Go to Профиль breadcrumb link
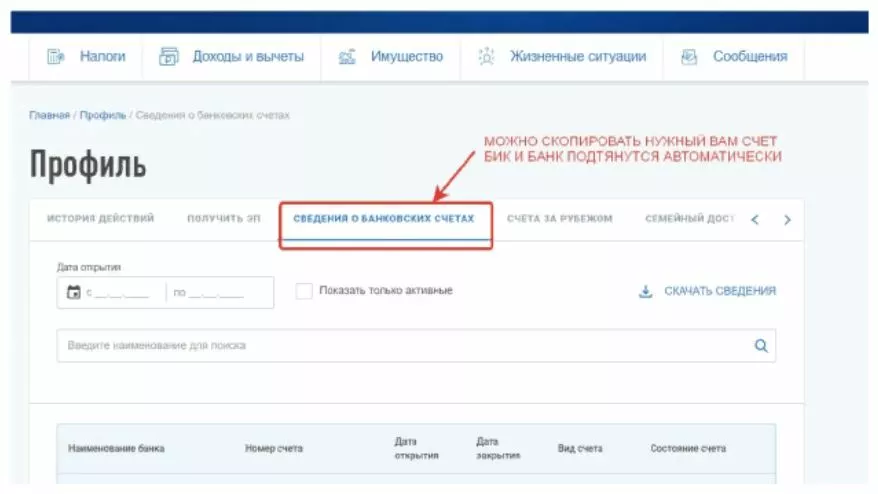The height and width of the screenshot is (494, 878). [102, 115]
